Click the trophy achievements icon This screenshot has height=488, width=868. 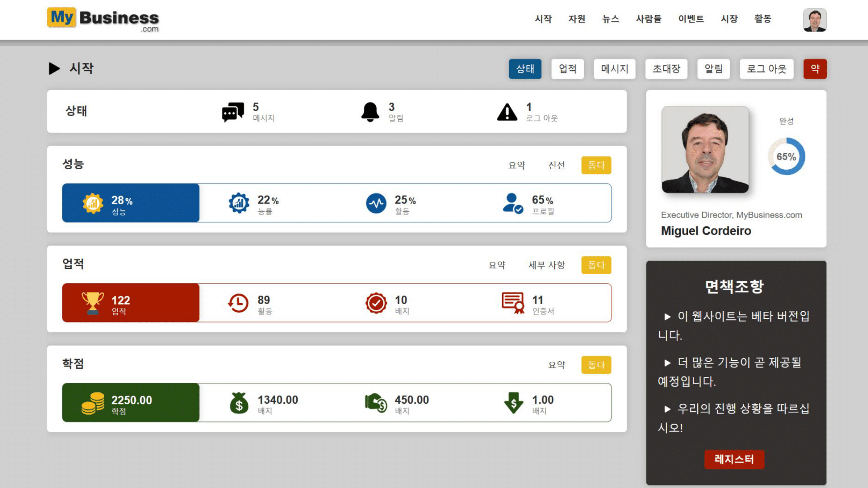click(x=92, y=303)
